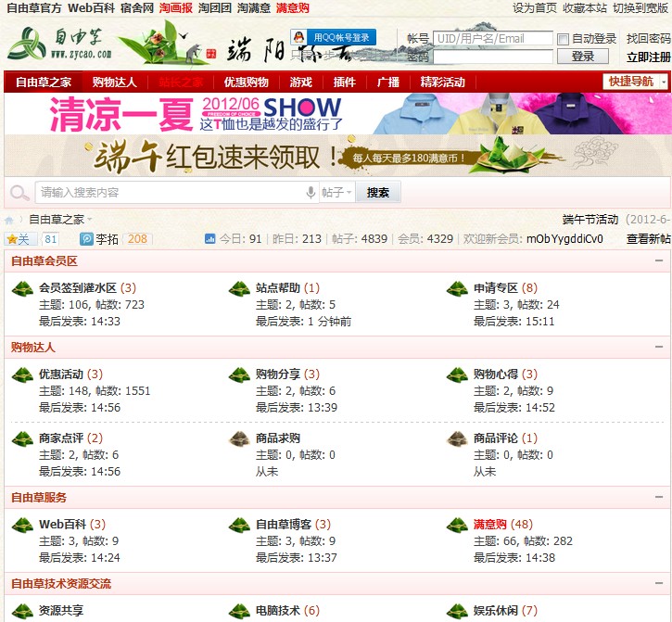The image size is (672, 622).
Task: Click the 搜索 button
Action: (x=378, y=193)
